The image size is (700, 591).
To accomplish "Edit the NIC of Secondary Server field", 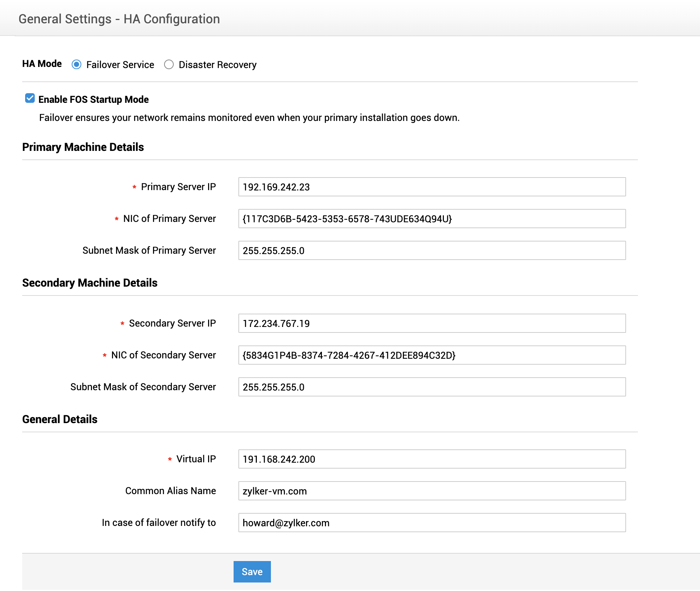I will pos(432,355).
